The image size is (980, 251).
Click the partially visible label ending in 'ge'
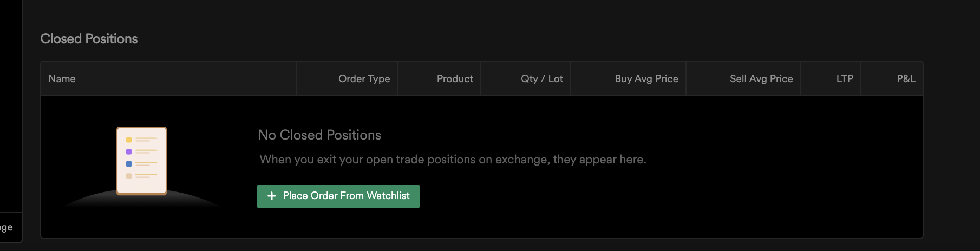[x=6, y=227]
